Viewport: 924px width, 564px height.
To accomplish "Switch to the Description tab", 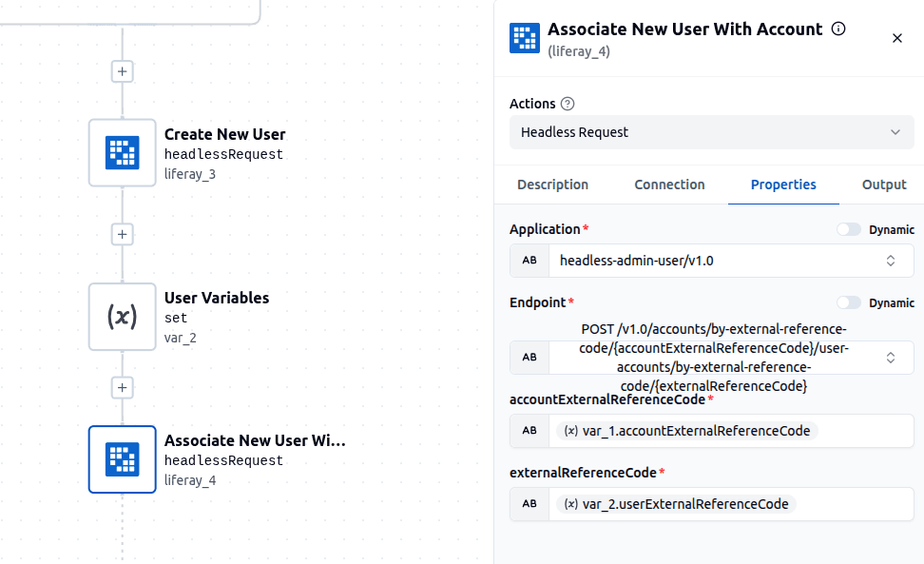I will click(552, 185).
